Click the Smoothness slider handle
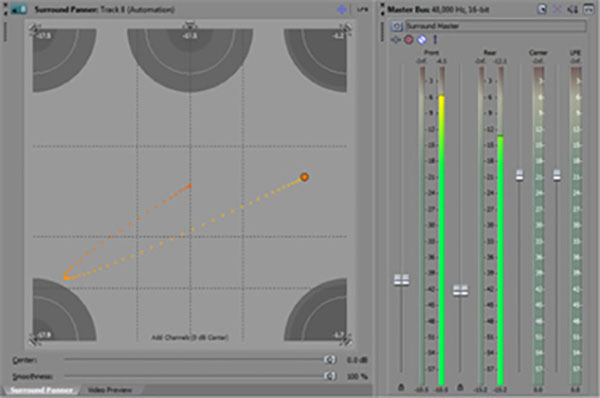The width and height of the screenshot is (600, 398). pos(330,376)
